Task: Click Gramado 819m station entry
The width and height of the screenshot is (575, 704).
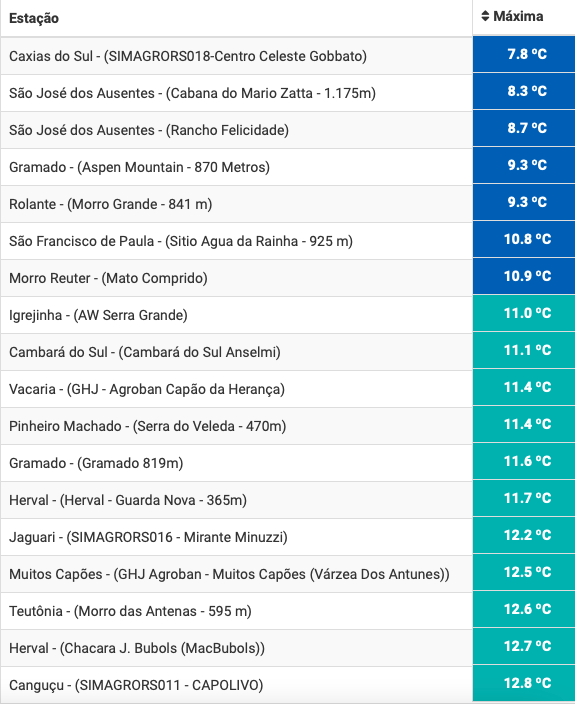Action: tap(96, 463)
